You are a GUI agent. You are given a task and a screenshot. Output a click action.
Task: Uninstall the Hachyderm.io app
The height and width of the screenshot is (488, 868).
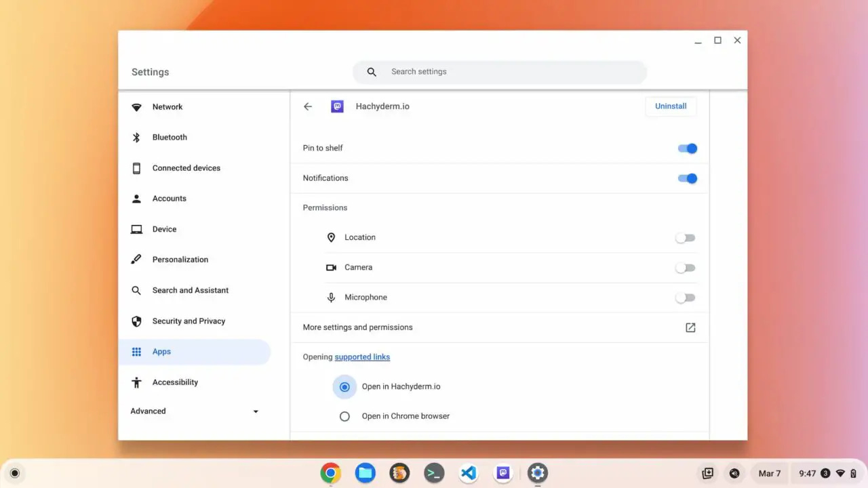pyautogui.click(x=671, y=106)
